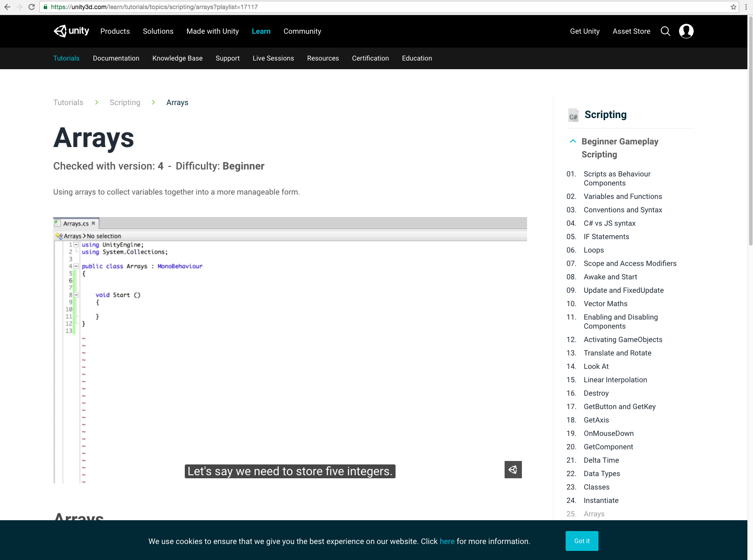Viewport: 753px width, 560px height.
Task: Play the Arrays tutorial video
Action: coord(290,350)
